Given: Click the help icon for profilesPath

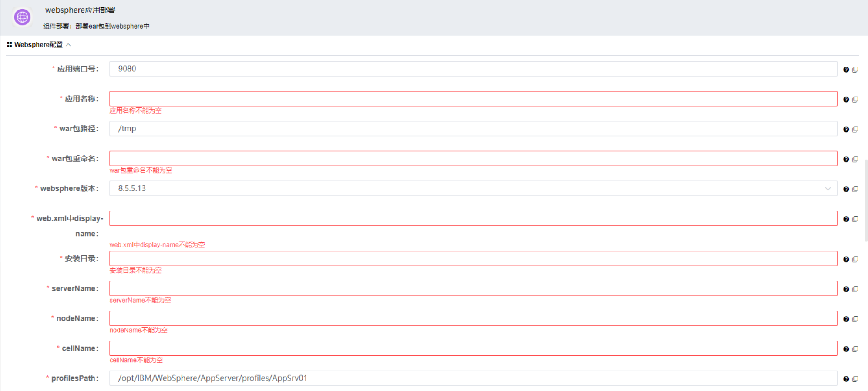Looking at the screenshot, I should [846, 379].
